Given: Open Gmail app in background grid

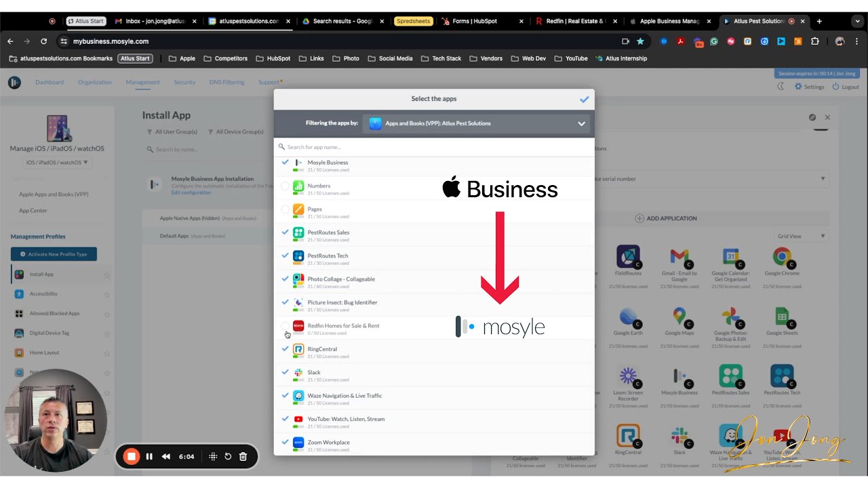Looking at the screenshot, I should 679,258.
